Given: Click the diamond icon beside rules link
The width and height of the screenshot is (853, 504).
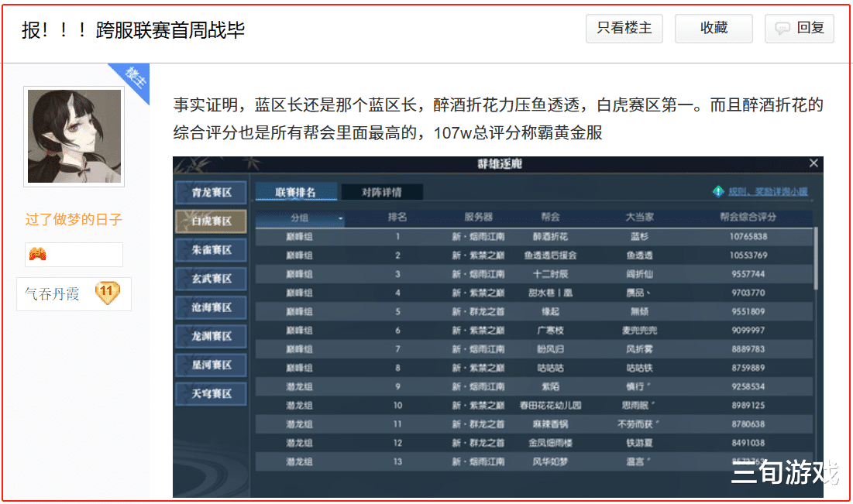Looking at the screenshot, I should click(x=718, y=191).
